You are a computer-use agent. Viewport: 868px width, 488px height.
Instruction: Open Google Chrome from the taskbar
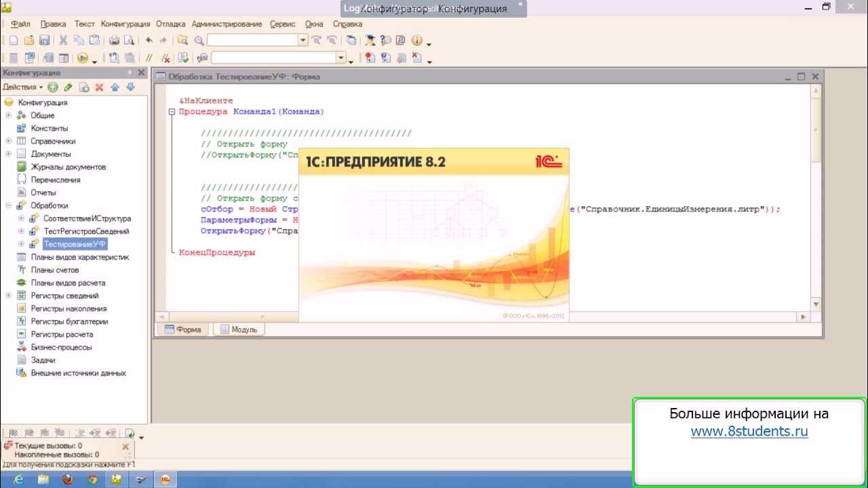click(92, 479)
